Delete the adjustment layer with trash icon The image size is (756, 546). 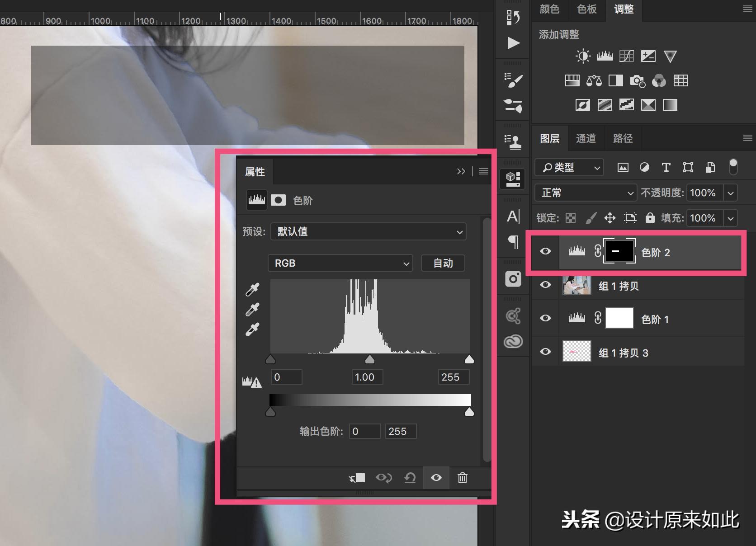tap(462, 478)
